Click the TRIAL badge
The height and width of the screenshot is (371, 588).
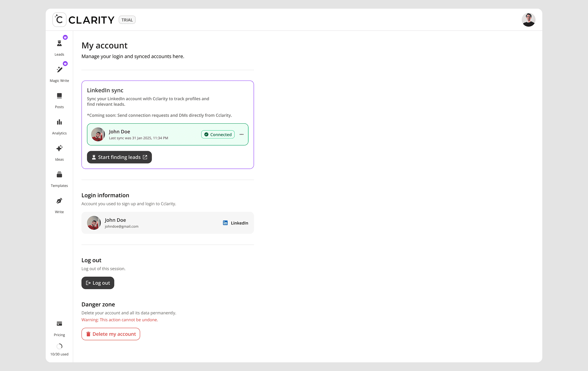[127, 20]
